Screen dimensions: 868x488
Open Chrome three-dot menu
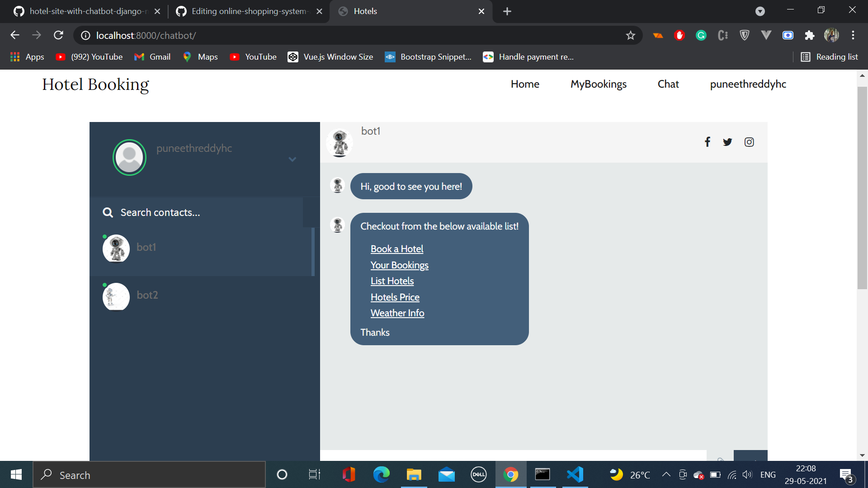853,35
